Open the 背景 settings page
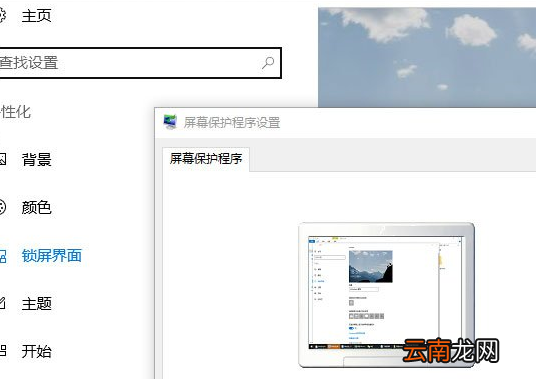Image resolution: width=536 pixels, height=379 pixels. [x=36, y=160]
